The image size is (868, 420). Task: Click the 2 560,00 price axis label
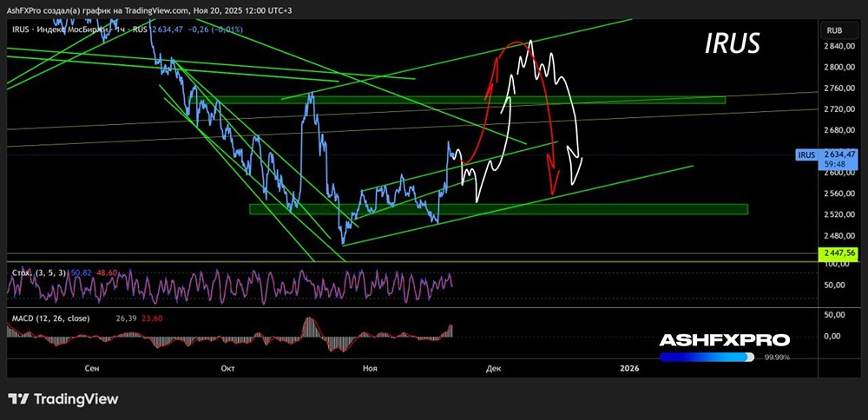click(841, 194)
